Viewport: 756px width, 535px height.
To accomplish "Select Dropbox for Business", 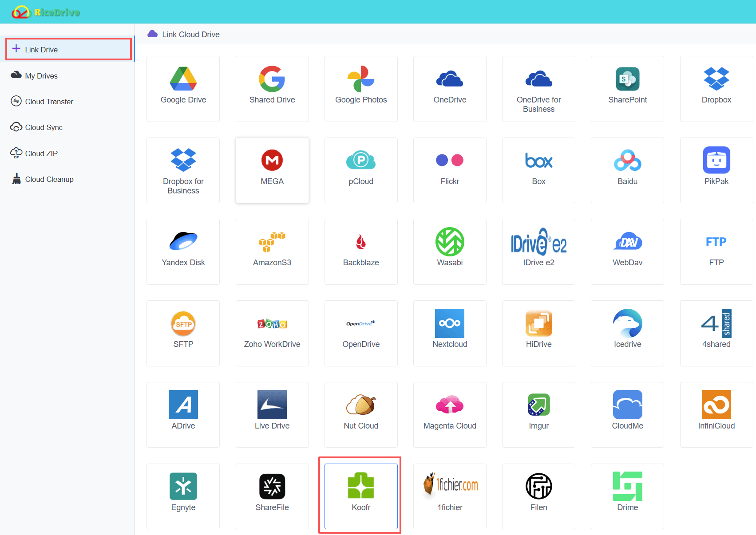I will [183, 170].
